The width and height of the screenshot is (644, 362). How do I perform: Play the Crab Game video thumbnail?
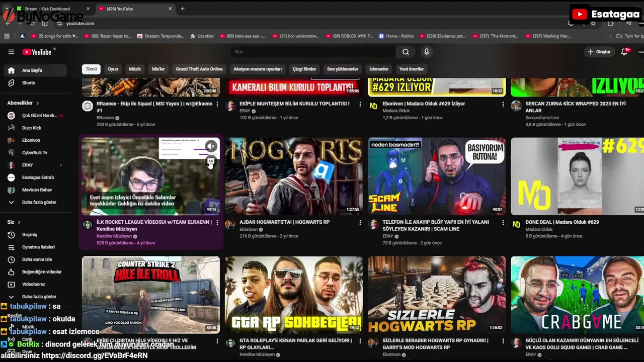click(x=577, y=295)
